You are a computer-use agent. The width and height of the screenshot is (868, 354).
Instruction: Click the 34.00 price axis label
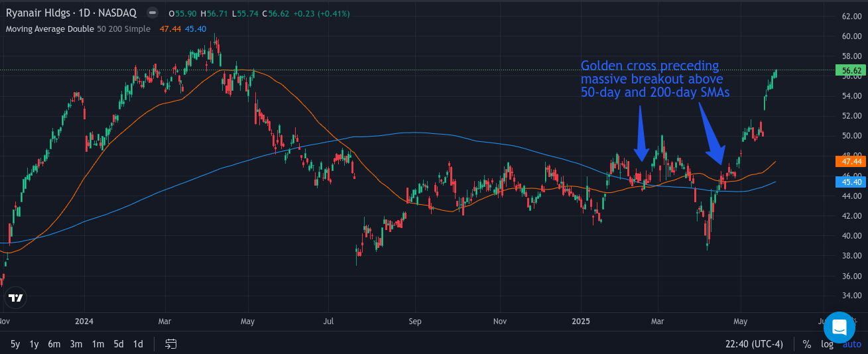tap(851, 296)
